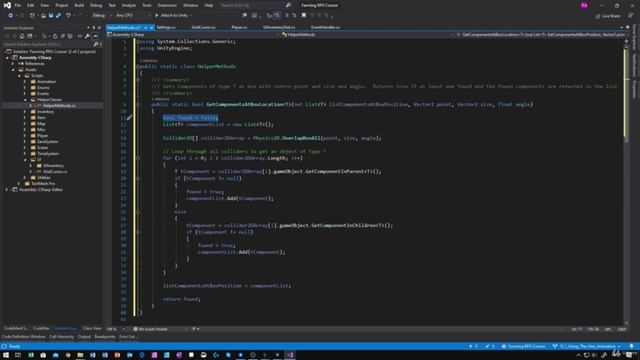640x360 pixels.
Task: Toggle Solution Explorer preview selected items
Action: 95,36
